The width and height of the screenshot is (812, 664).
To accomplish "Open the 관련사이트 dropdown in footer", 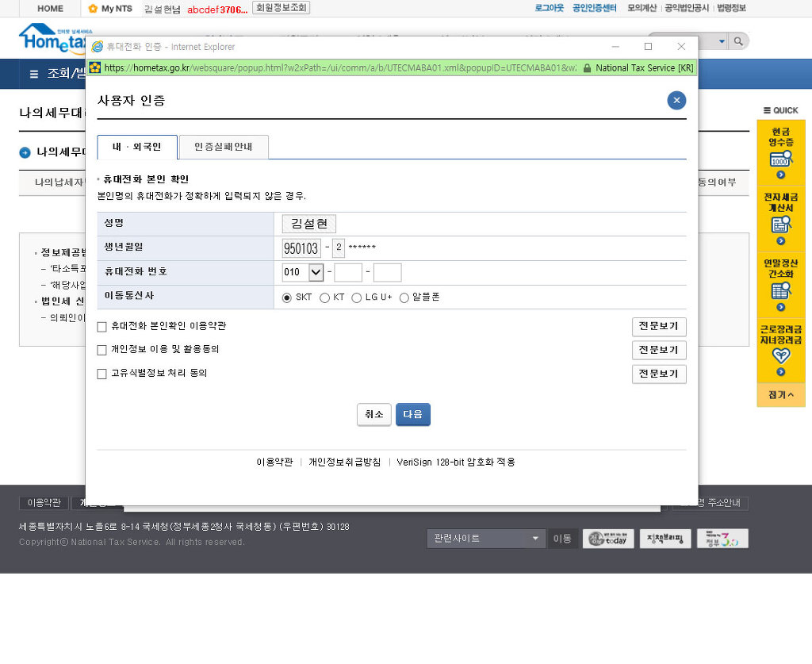I will click(x=485, y=539).
